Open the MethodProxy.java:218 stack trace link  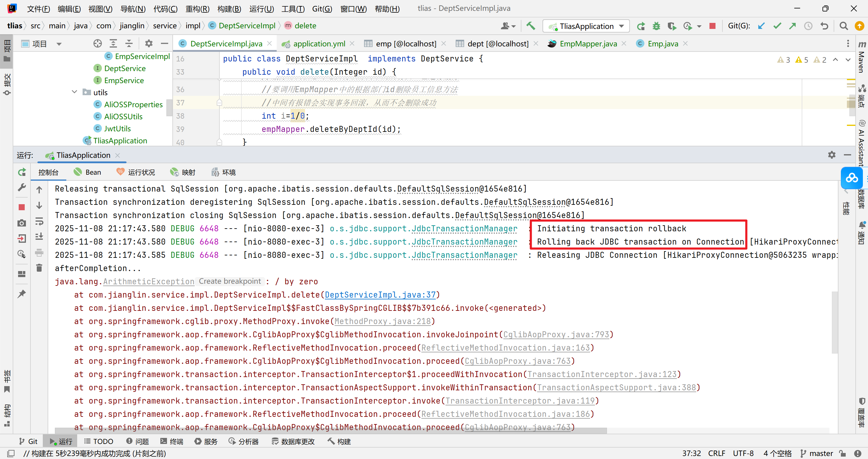tap(382, 321)
